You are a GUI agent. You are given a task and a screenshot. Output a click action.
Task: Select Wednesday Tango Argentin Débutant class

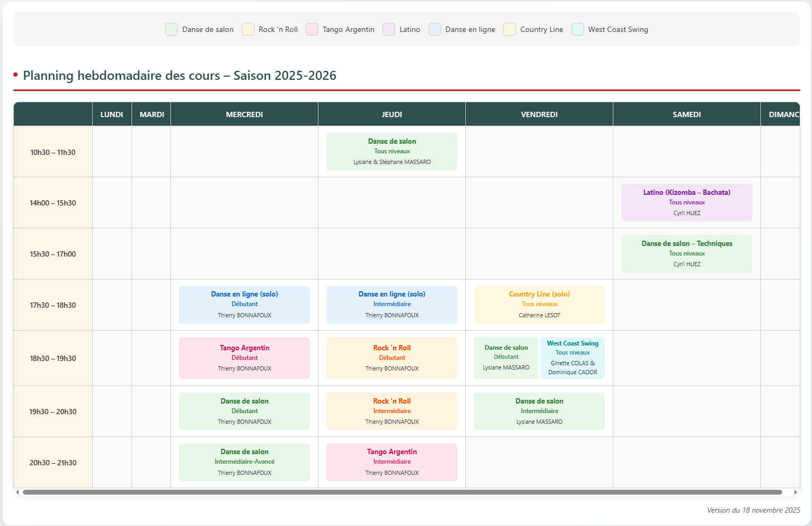pyautogui.click(x=244, y=358)
